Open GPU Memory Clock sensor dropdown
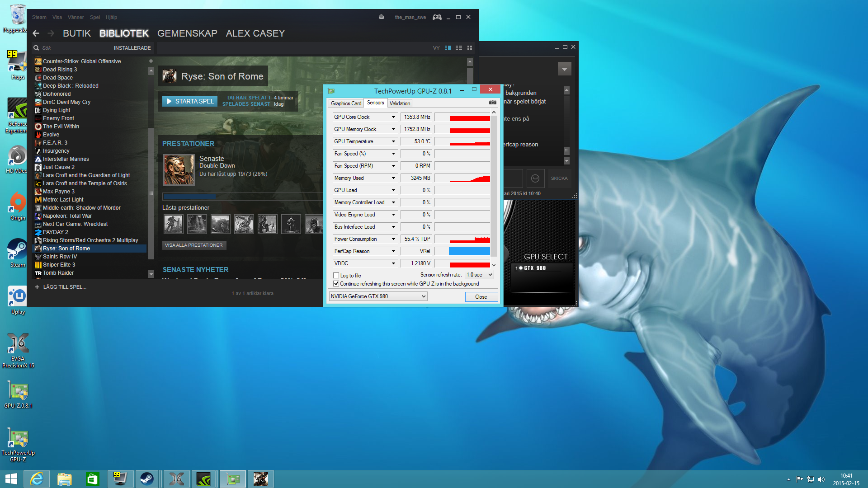 pyautogui.click(x=393, y=129)
